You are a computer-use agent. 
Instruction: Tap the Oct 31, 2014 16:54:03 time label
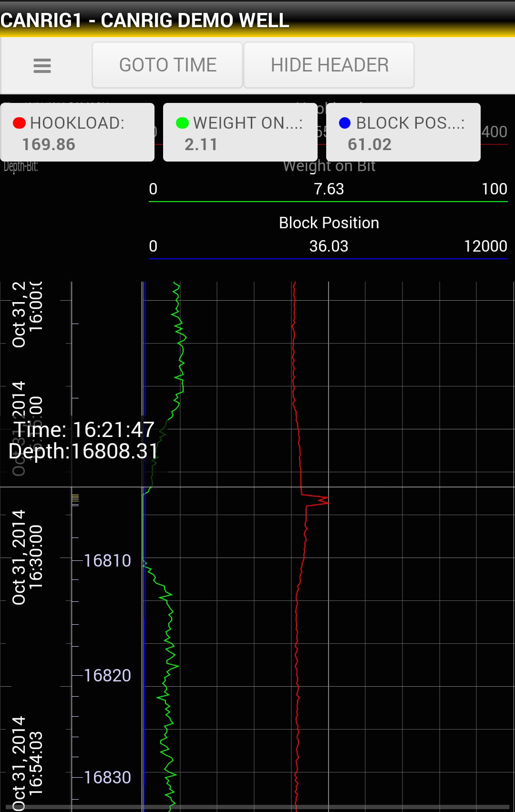tap(27, 763)
